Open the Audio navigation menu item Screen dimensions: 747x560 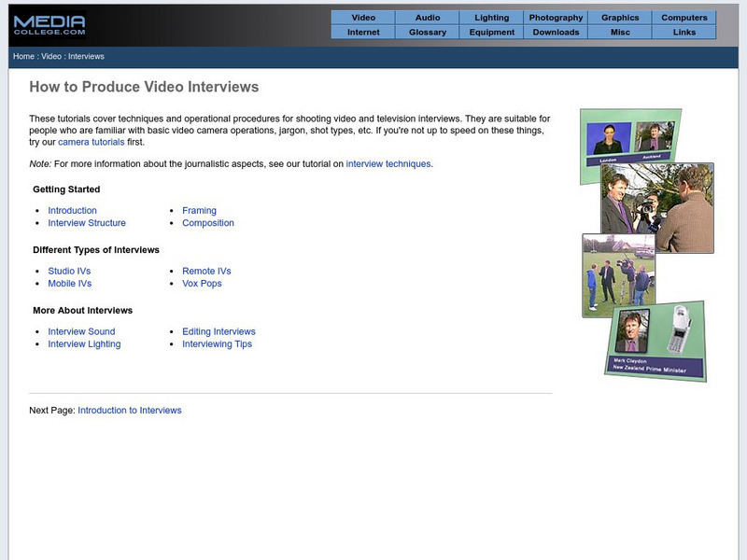click(428, 18)
